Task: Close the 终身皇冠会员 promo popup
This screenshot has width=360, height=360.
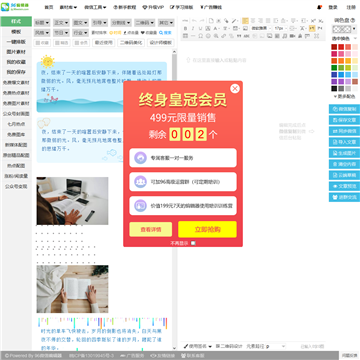Action: tap(235, 88)
